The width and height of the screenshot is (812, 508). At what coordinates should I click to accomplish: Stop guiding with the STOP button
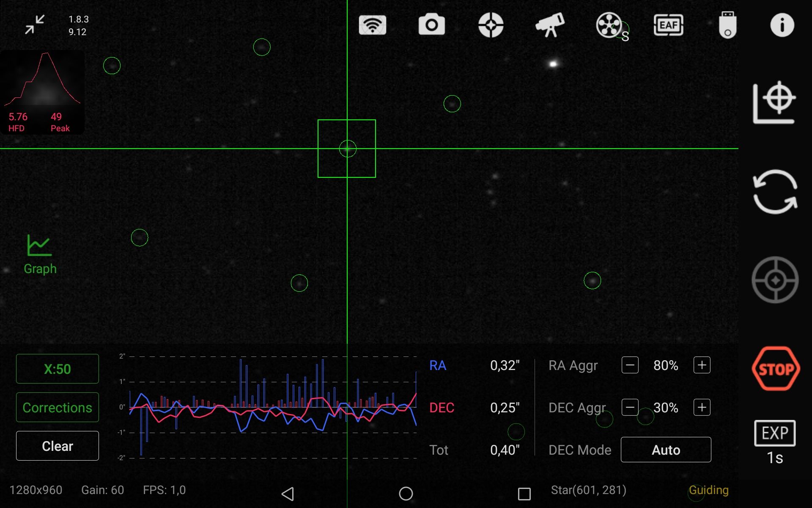[775, 369]
